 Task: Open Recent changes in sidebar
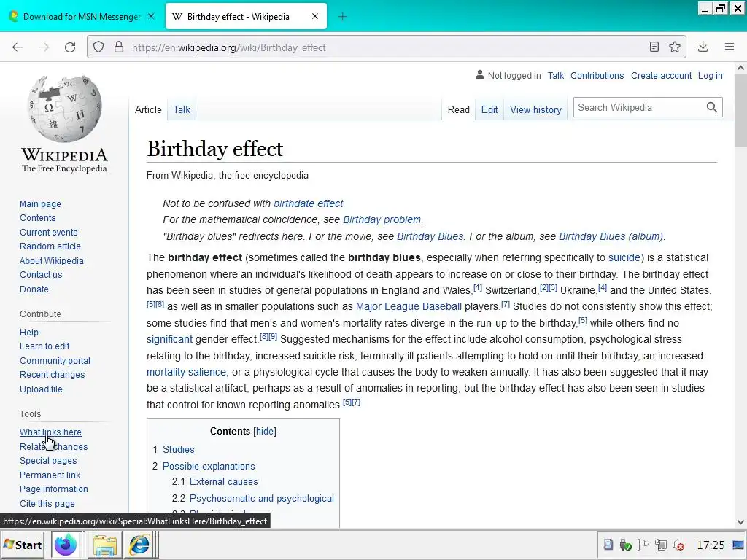point(52,374)
